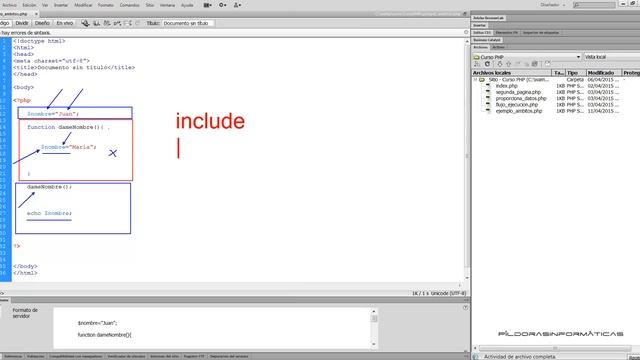Open the Ventana menu

click(x=167, y=5)
